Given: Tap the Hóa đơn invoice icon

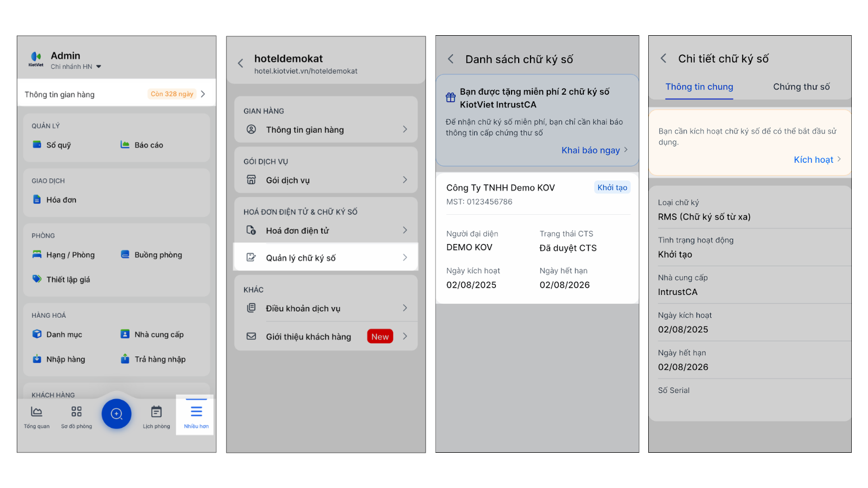Looking at the screenshot, I should (x=37, y=200).
